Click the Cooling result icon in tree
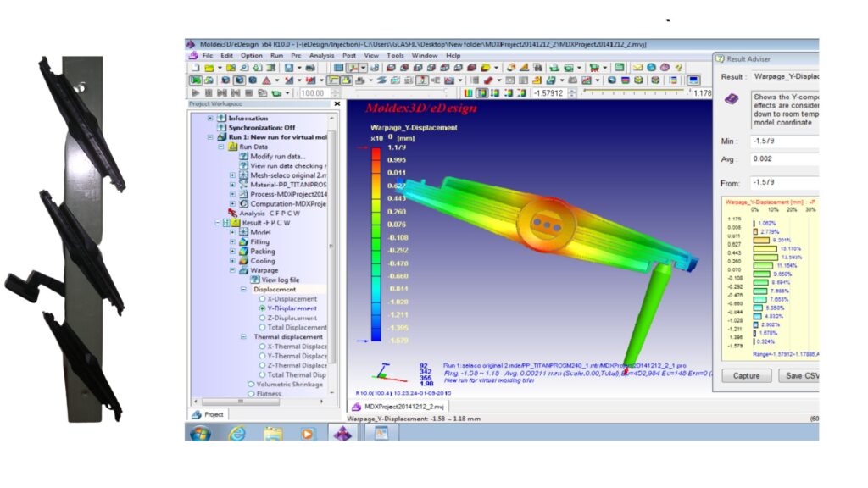 click(243, 261)
